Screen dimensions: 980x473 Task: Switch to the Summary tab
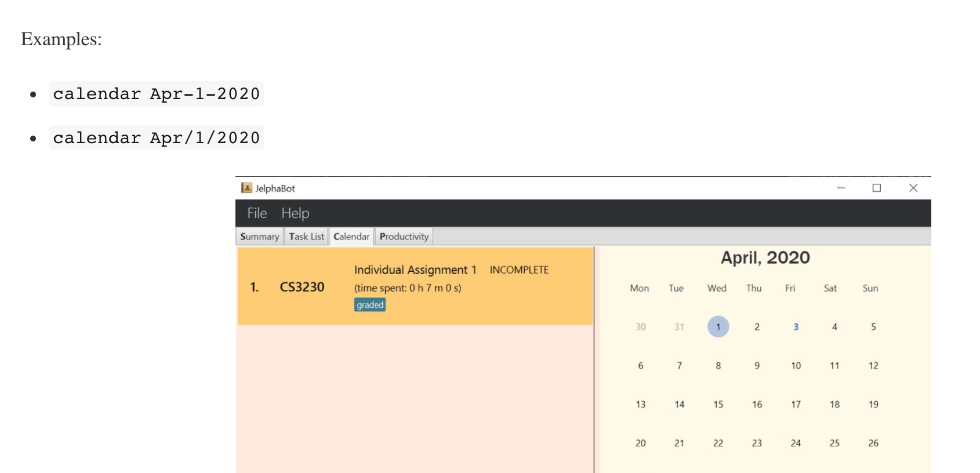tap(260, 237)
